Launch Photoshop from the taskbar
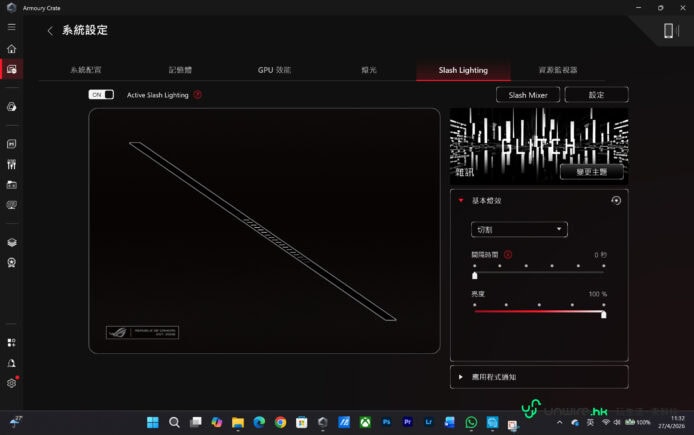694x435 pixels. coord(386,422)
